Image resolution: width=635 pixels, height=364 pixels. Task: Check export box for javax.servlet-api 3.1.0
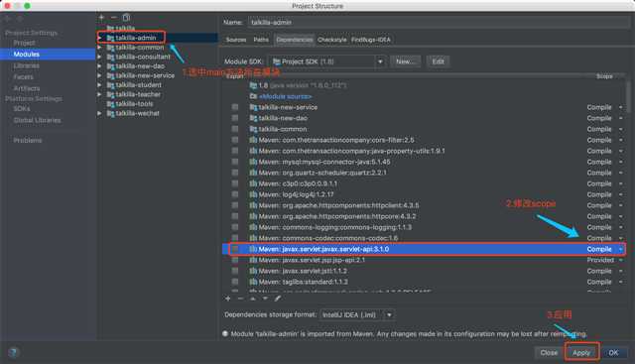pos(235,249)
